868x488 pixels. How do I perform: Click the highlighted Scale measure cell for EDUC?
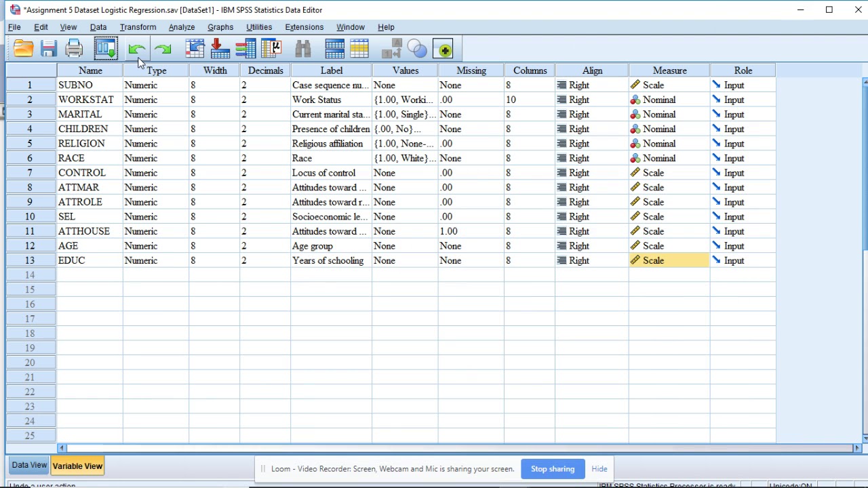(x=670, y=260)
